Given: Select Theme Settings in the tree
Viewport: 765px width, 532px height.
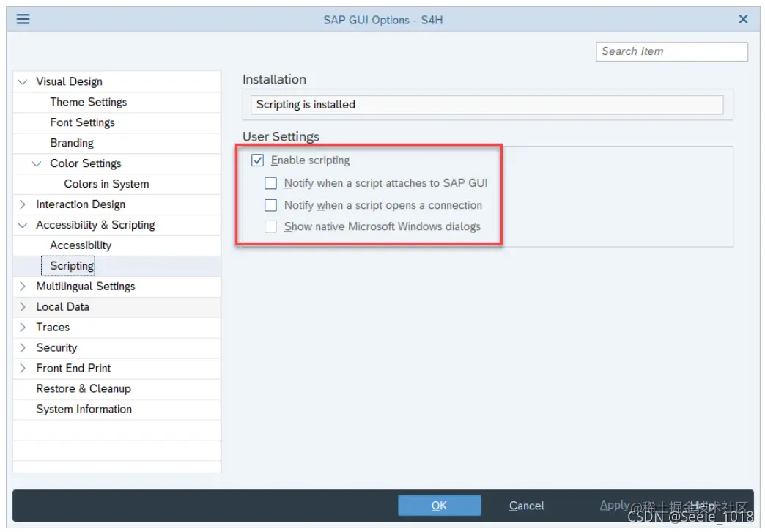Looking at the screenshot, I should [x=89, y=102].
